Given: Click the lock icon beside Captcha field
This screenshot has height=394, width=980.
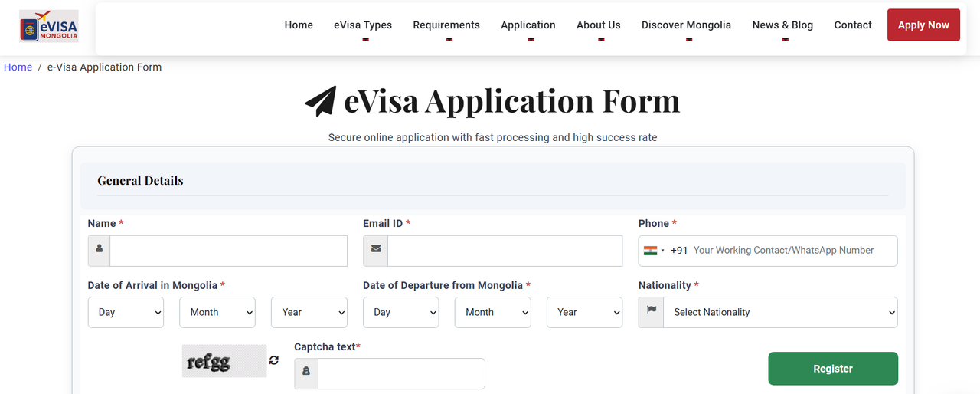Looking at the screenshot, I should point(306,373).
